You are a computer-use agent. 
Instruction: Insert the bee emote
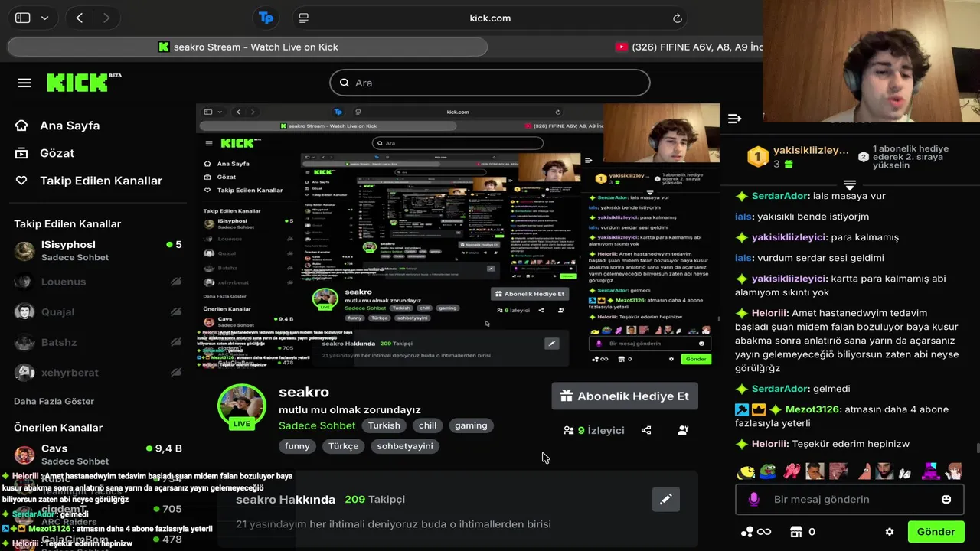[x=746, y=471]
